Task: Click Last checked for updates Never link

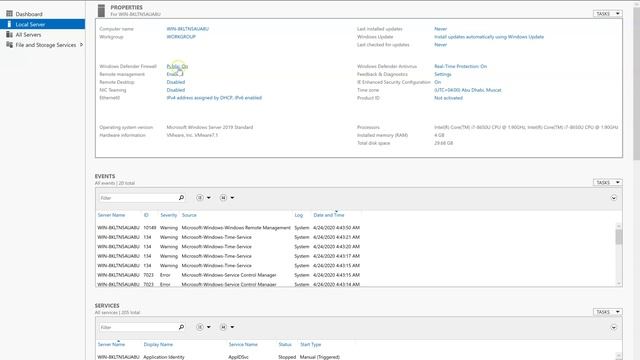Action: pos(440,44)
